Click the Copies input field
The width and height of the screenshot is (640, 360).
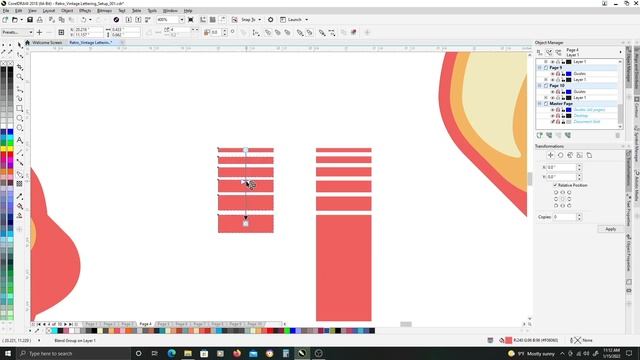point(564,217)
